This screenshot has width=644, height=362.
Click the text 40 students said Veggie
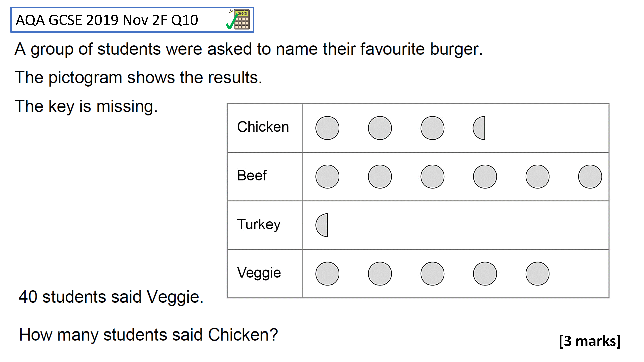pyautogui.click(x=111, y=297)
